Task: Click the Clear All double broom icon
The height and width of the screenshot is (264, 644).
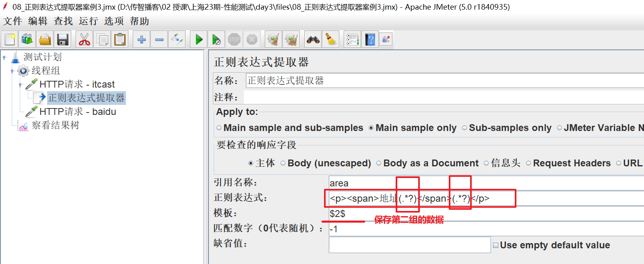Action: tap(291, 39)
